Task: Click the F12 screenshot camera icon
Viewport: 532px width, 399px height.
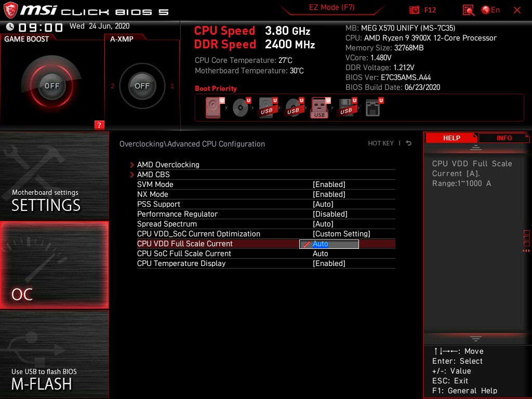Action: [414, 10]
